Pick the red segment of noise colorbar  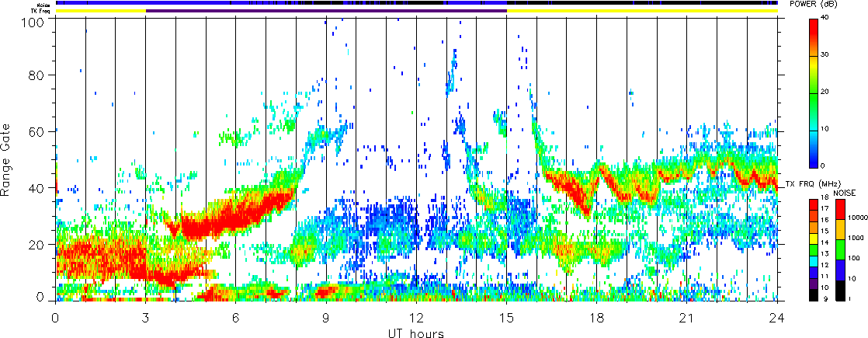point(840,210)
